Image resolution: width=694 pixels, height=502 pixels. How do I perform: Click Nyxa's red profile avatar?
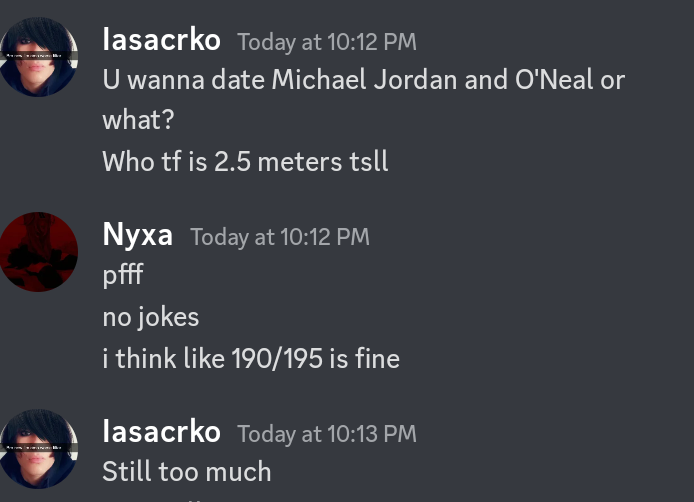point(39,252)
